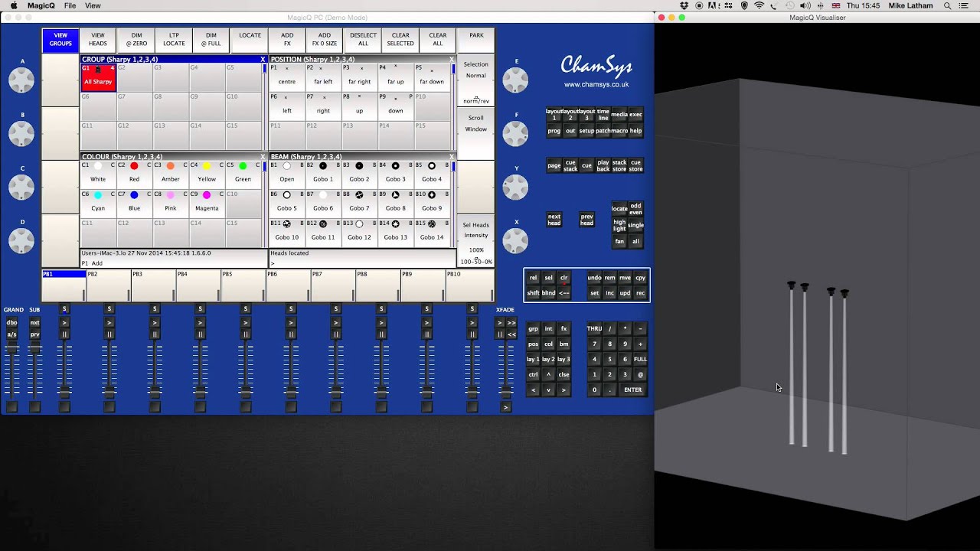Screen dimensions: 980x551
Task: Close the BEAM window with X
Action: point(452,157)
